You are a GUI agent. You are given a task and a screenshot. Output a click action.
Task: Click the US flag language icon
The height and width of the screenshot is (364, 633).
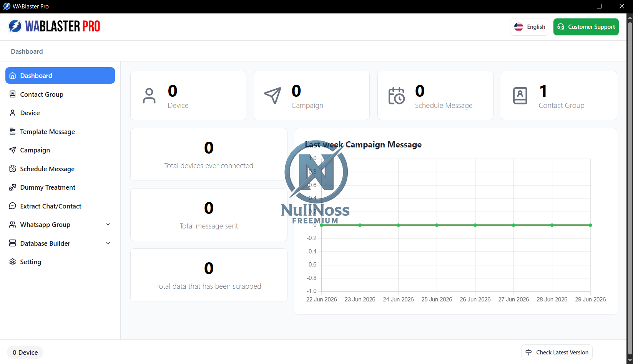(x=519, y=27)
